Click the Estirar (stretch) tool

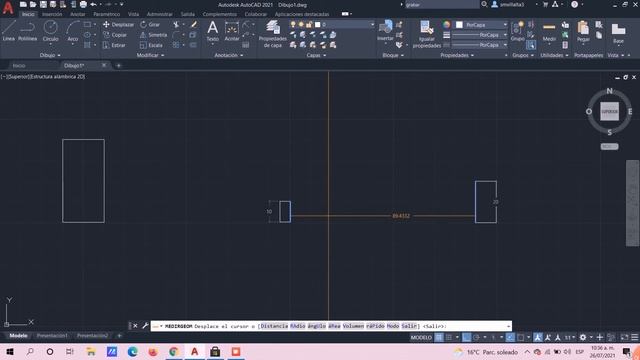pos(114,45)
